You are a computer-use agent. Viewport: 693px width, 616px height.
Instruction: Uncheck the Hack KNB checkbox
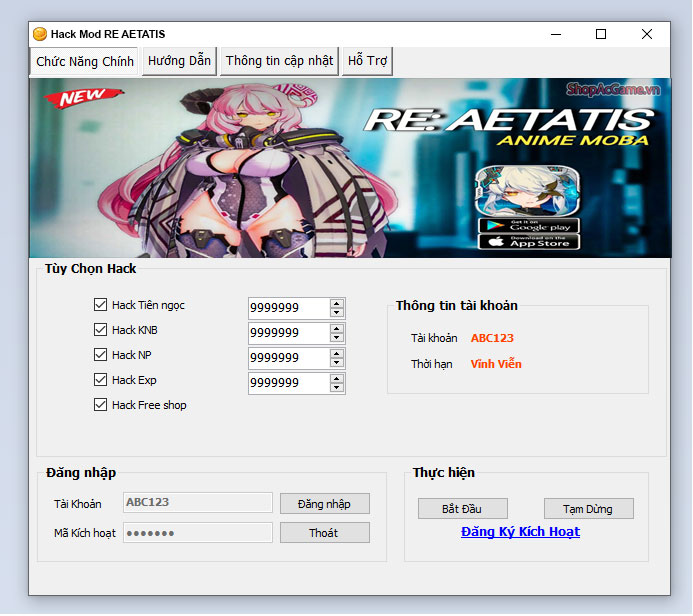100,330
